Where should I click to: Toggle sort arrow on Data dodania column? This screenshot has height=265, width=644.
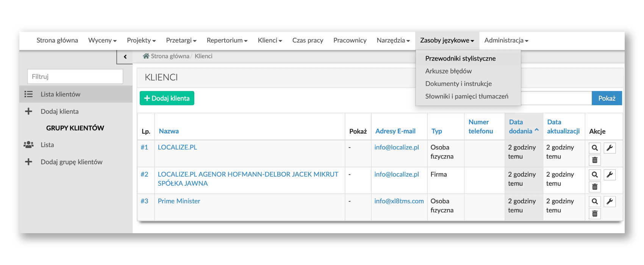click(x=536, y=130)
